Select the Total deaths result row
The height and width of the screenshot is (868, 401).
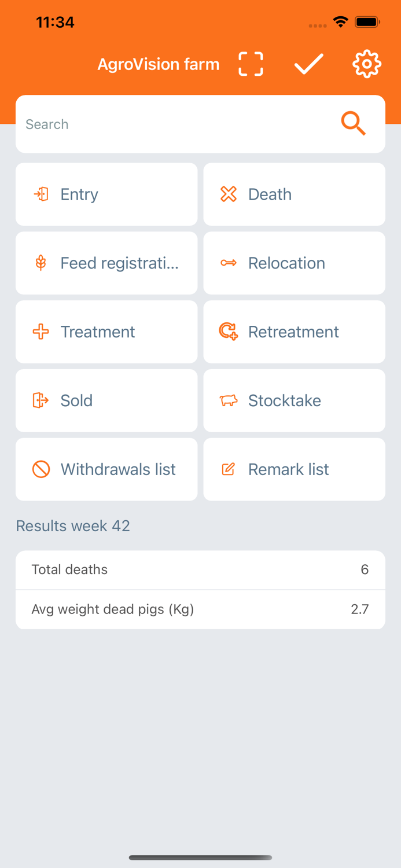pos(200,570)
